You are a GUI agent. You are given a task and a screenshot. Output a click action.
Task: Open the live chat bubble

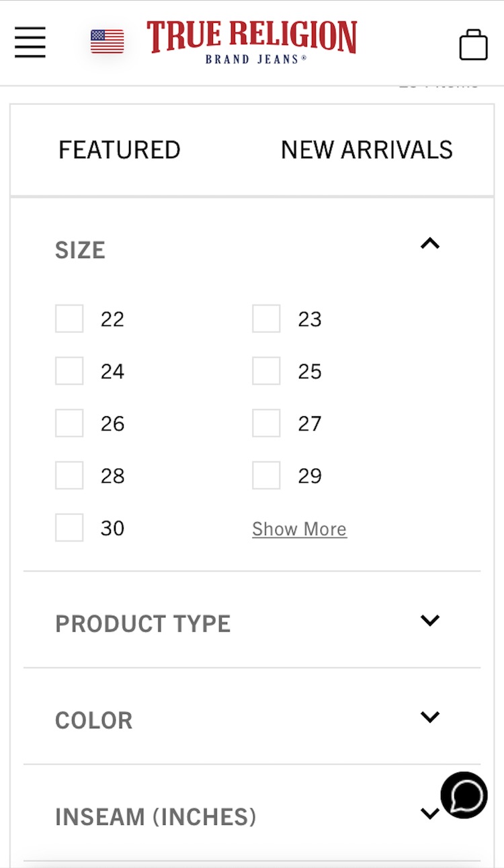tap(464, 795)
